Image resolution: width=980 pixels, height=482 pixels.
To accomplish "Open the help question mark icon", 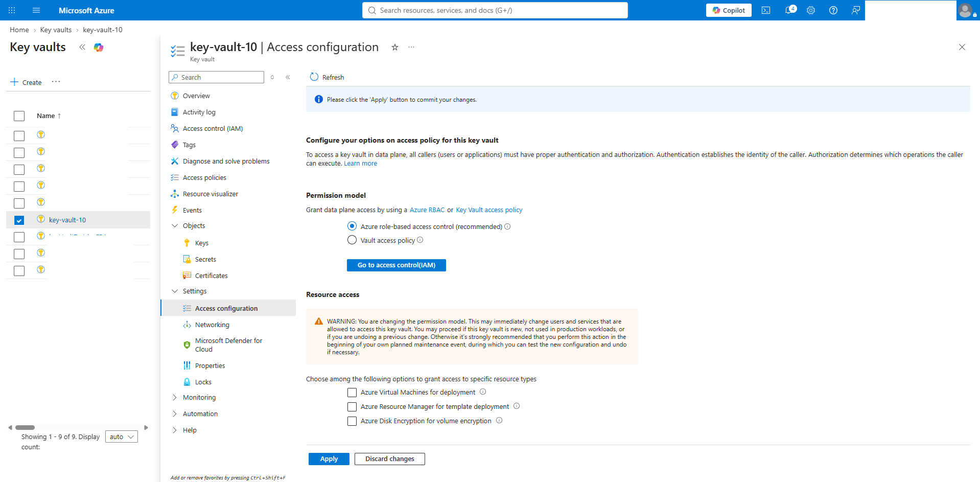I will pyautogui.click(x=833, y=10).
